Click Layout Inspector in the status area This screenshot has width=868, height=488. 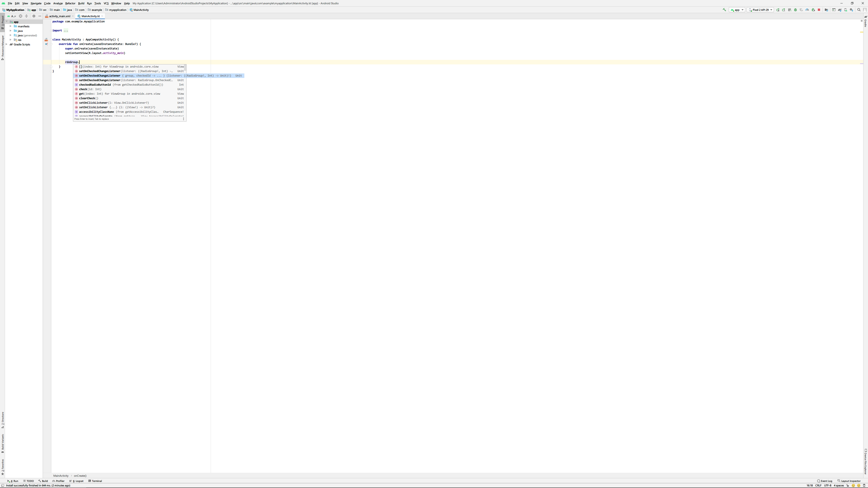(x=850, y=481)
